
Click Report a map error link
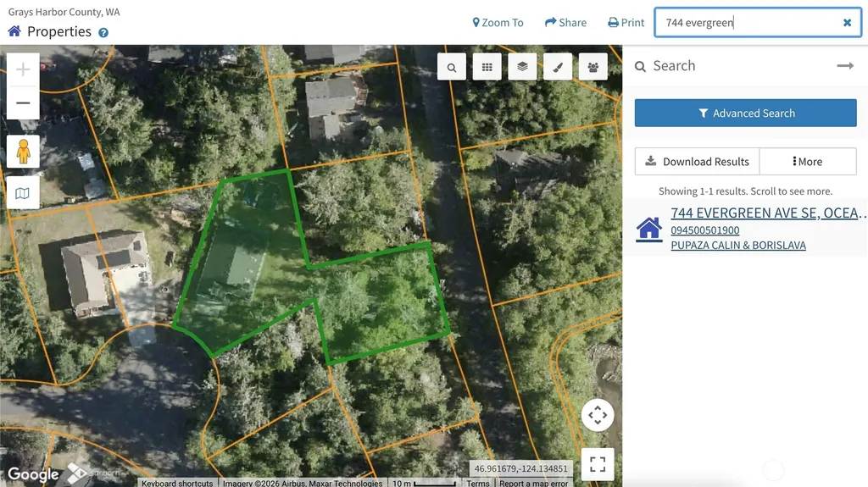tap(534, 483)
